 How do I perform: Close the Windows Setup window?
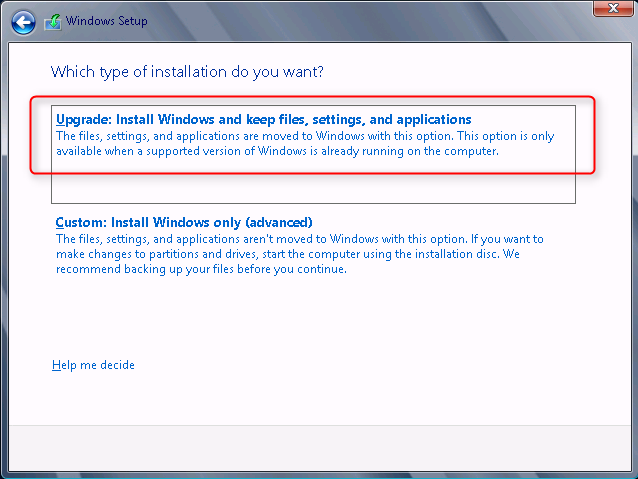tap(613, 8)
